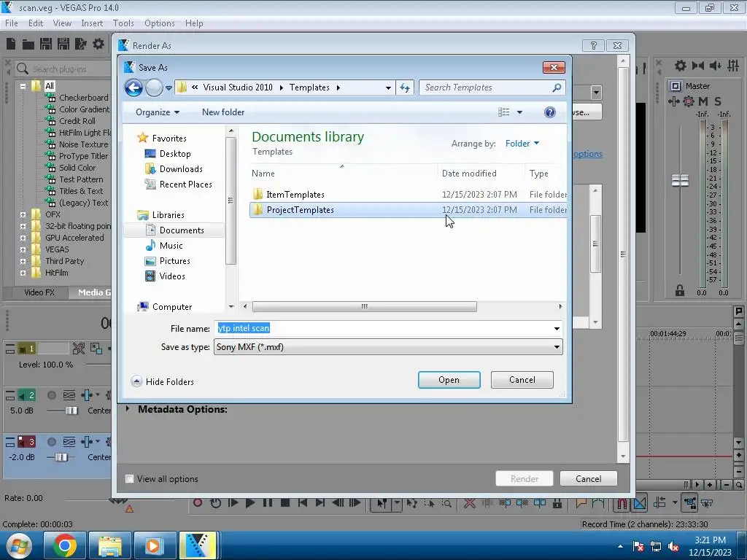
Task: Click the file list horizontal scrollbar
Action: [x=365, y=307]
